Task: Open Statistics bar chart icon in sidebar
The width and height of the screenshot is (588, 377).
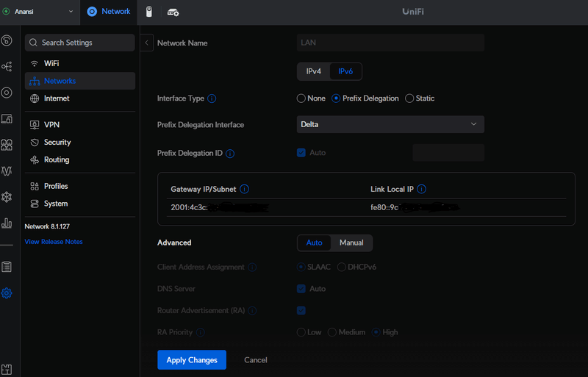Action: click(7, 223)
